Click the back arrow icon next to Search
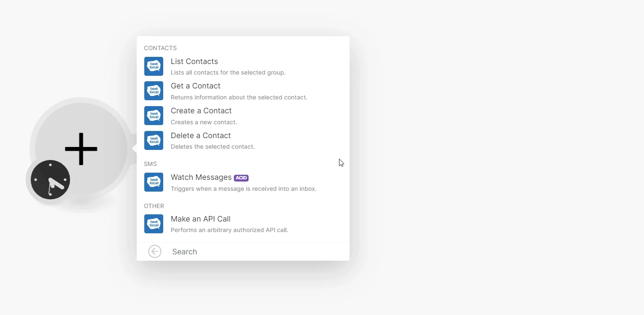Image resolution: width=644 pixels, height=315 pixels. [155, 251]
